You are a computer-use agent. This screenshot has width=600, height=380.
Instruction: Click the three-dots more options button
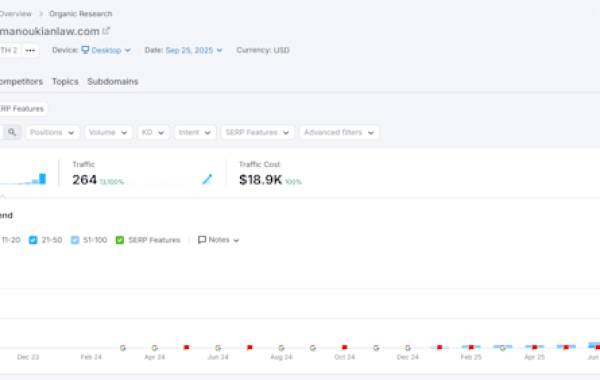pyautogui.click(x=30, y=50)
